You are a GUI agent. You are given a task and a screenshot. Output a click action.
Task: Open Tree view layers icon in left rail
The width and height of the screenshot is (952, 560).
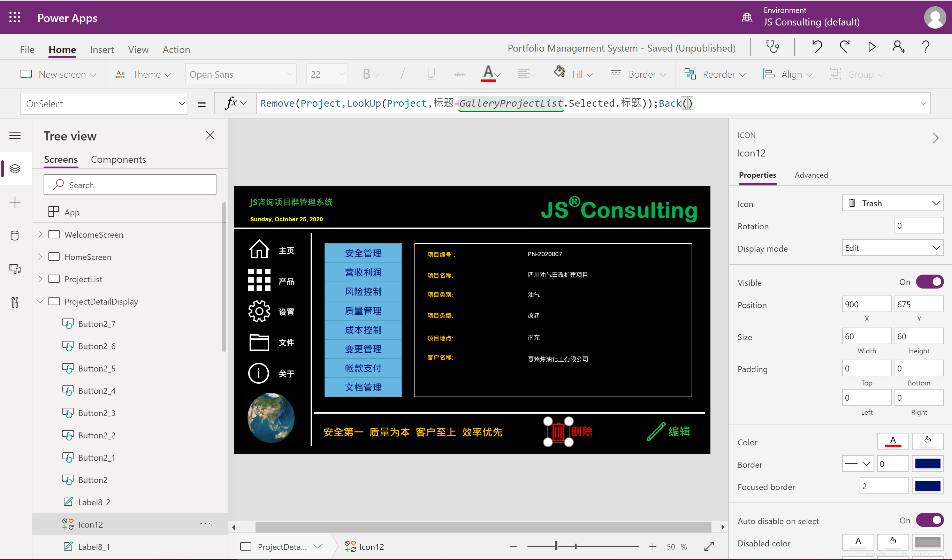pyautogui.click(x=15, y=169)
